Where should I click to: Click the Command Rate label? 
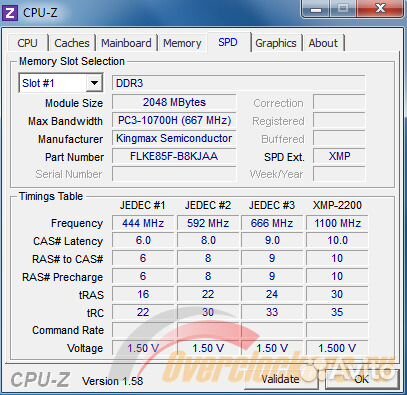coord(68,330)
